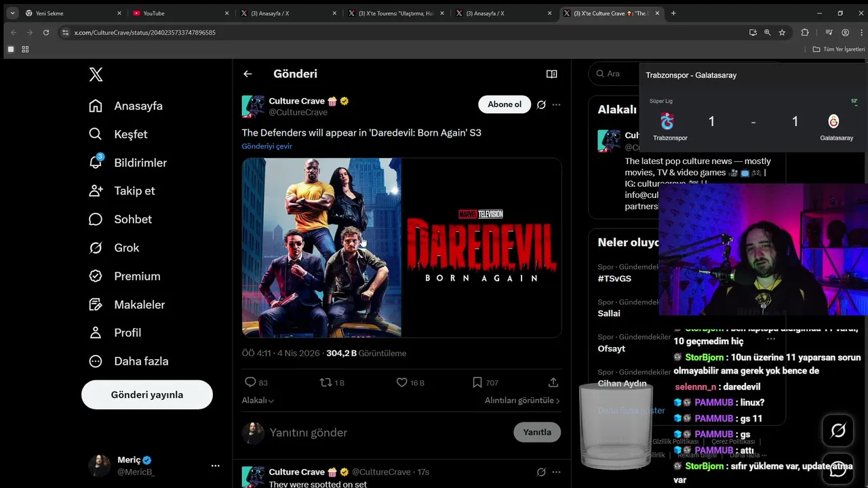
Task: Open Makaleler from the sidebar
Action: (x=127, y=305)
